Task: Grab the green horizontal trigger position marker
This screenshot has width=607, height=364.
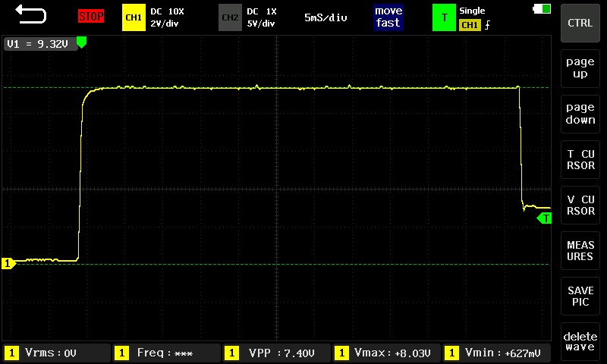Action: [81, 42]
